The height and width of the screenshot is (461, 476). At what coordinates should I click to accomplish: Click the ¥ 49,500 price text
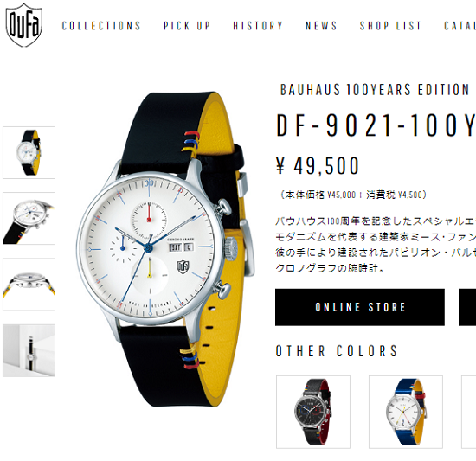[x=318, y=166]
